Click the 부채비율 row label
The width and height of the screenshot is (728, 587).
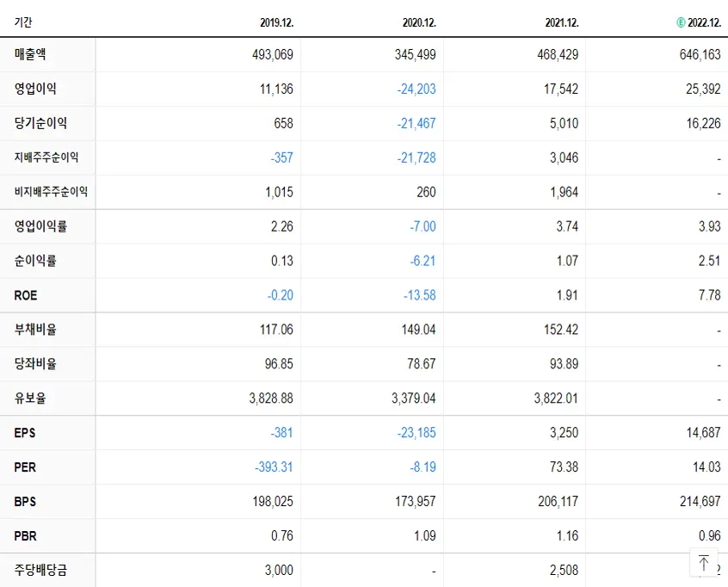(x=35, y=330)
